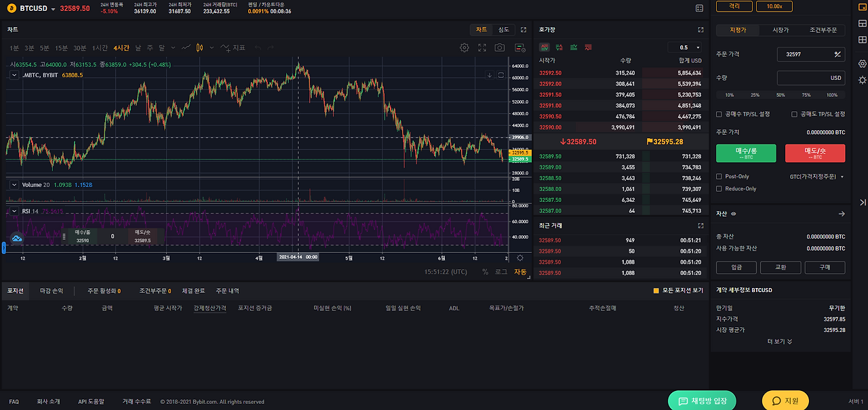Show only asks red order book icon

pos(588,47)
